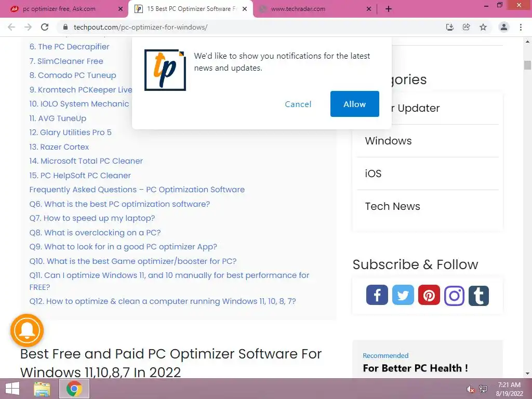Close the 15 Best PC Optimizer tab

pos(245,9)
